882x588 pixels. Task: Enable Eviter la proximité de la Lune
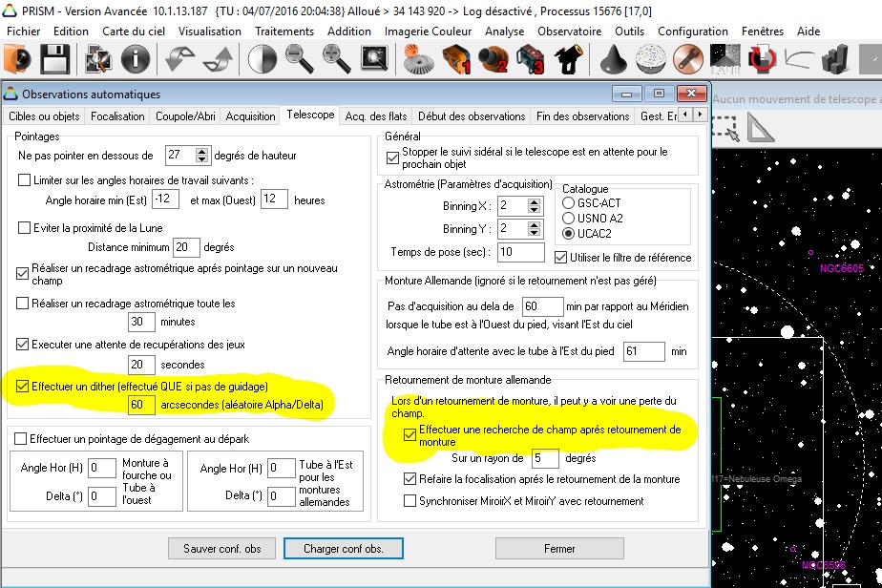tap(25, 228)
